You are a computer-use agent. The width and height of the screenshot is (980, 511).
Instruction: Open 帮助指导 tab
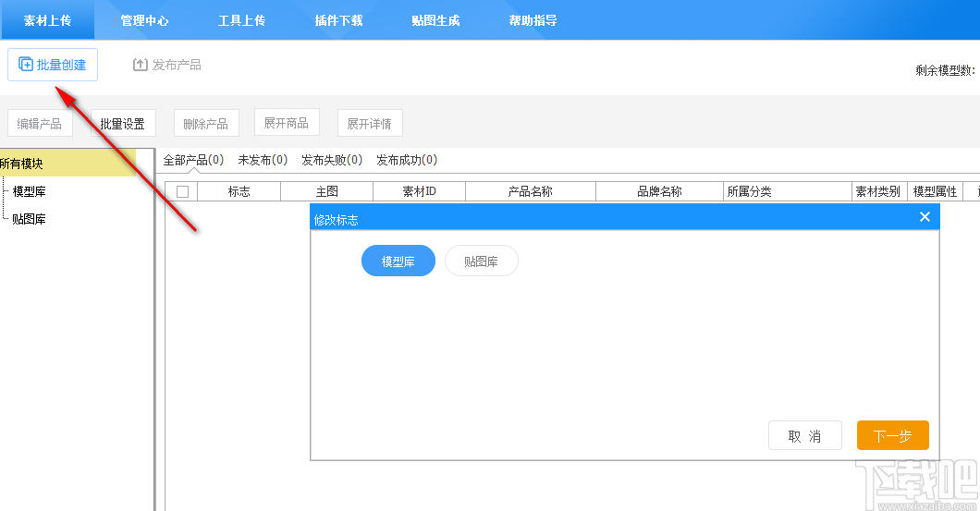pyautogui.click(x=533, y=20)
